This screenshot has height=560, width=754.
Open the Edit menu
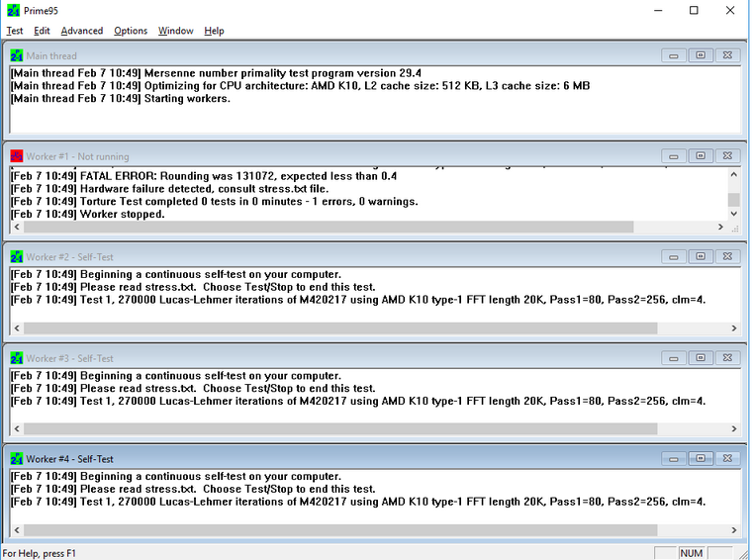[42, 31]
